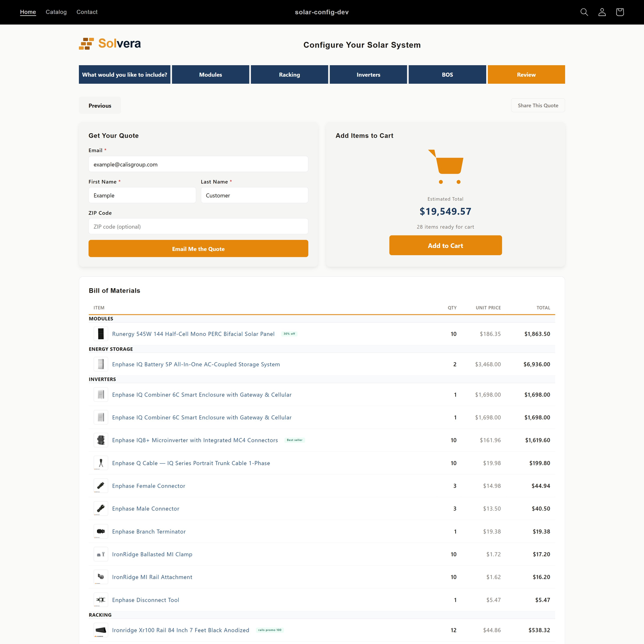Click the Ironridge Xr100 Rail thumbnail
The image size is (644, 644).
pyautogui.click(x=101, y=630)
